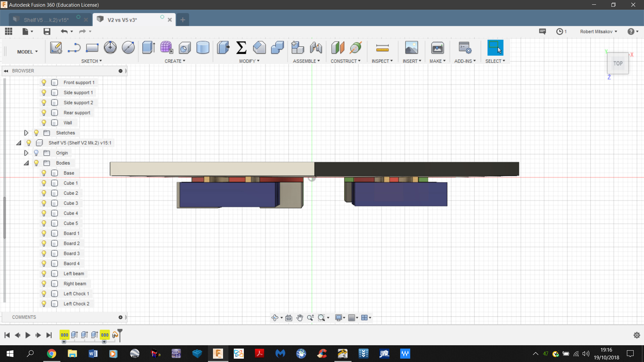644x362 pixels.
Task: Open Chrome from the taskbar
Action: (x=51, y=354)
